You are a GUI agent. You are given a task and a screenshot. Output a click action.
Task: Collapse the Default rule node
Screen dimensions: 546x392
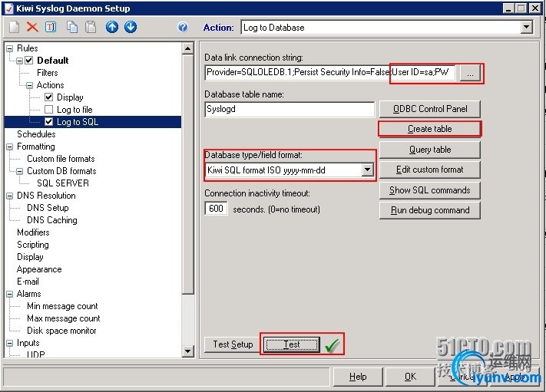(x=19, y=61)
